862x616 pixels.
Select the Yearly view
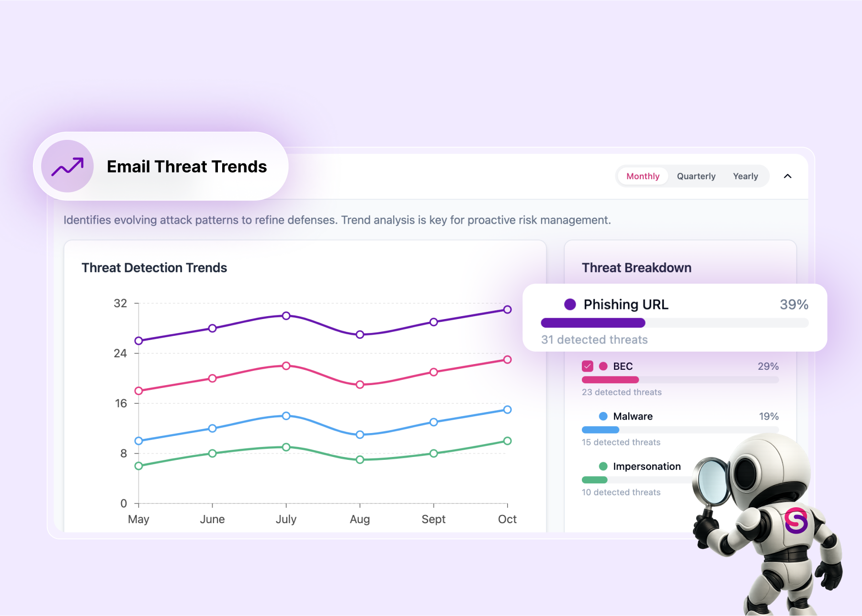(746, 176)
